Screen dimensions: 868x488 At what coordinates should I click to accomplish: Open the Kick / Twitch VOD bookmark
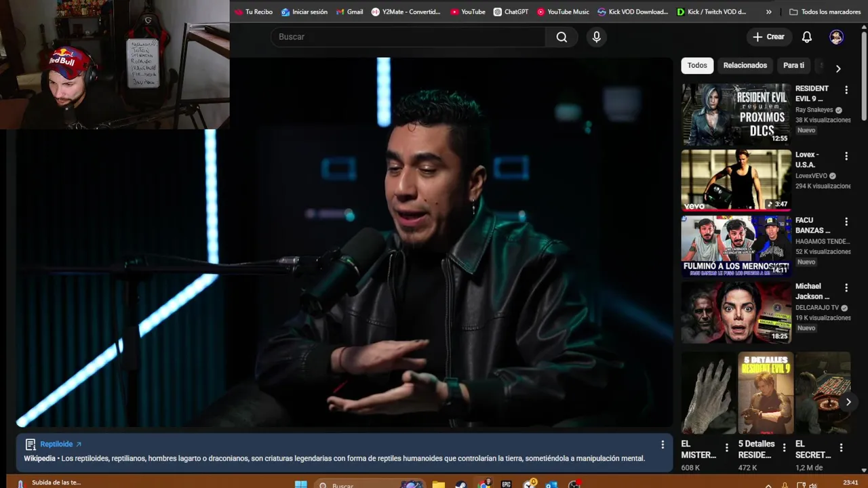point(711,12)
